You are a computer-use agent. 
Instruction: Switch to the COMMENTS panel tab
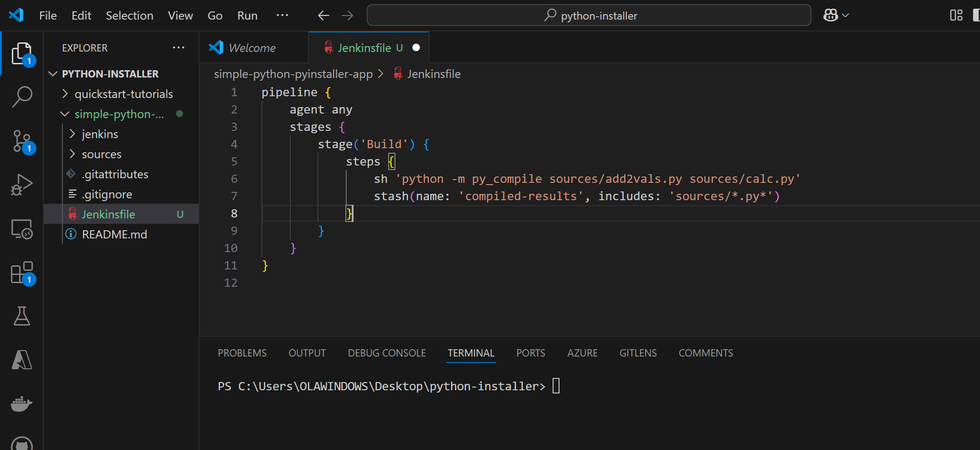(706, 353)
